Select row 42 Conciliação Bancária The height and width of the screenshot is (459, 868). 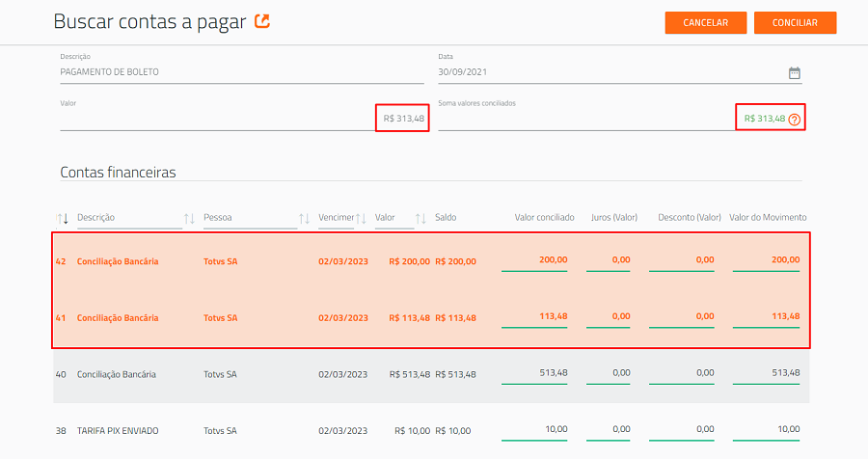431,262
